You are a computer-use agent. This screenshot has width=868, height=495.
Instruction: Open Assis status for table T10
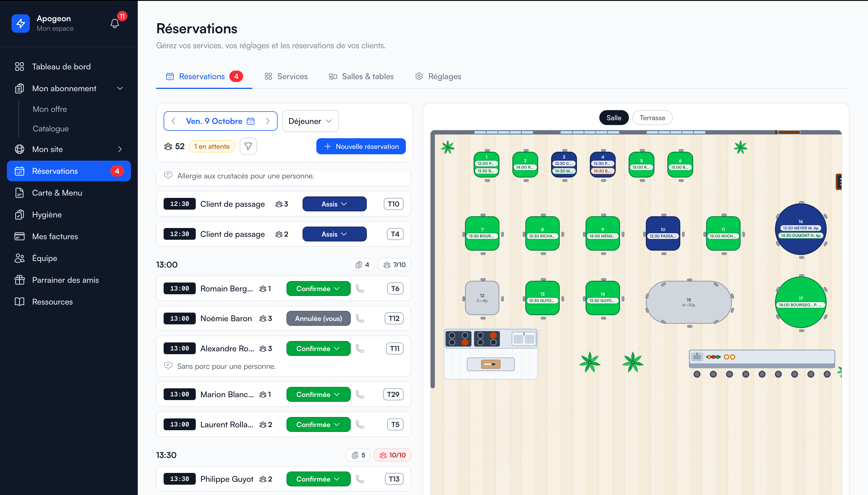click(x=334, y=204)
